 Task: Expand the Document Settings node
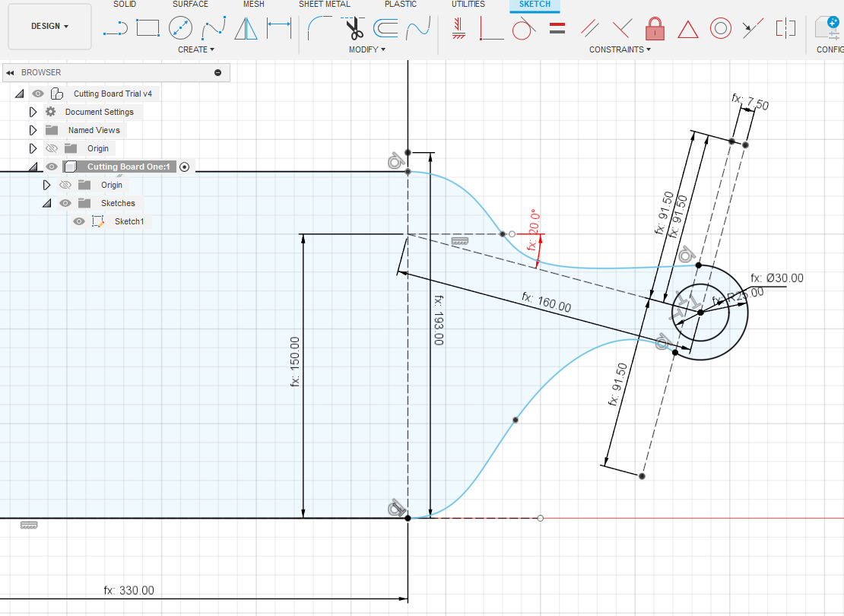32,111
